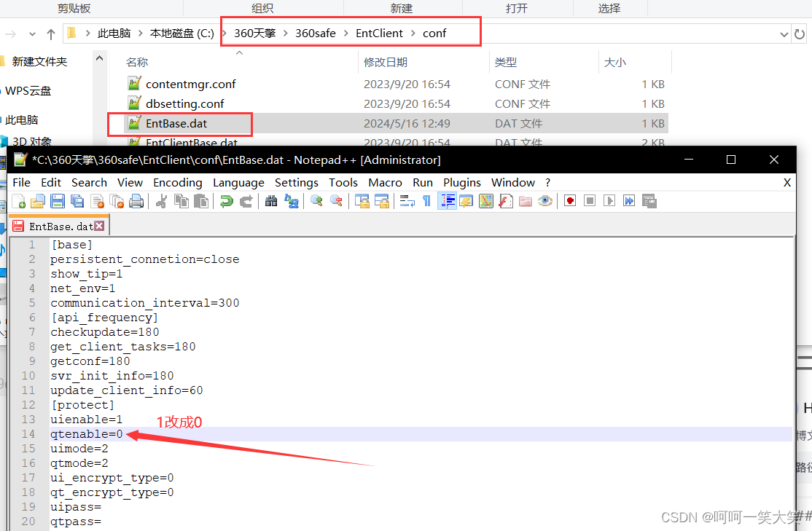Open Find with the binoculars icon
Viewport: 812px width, 531px height.
click(271, 201)
